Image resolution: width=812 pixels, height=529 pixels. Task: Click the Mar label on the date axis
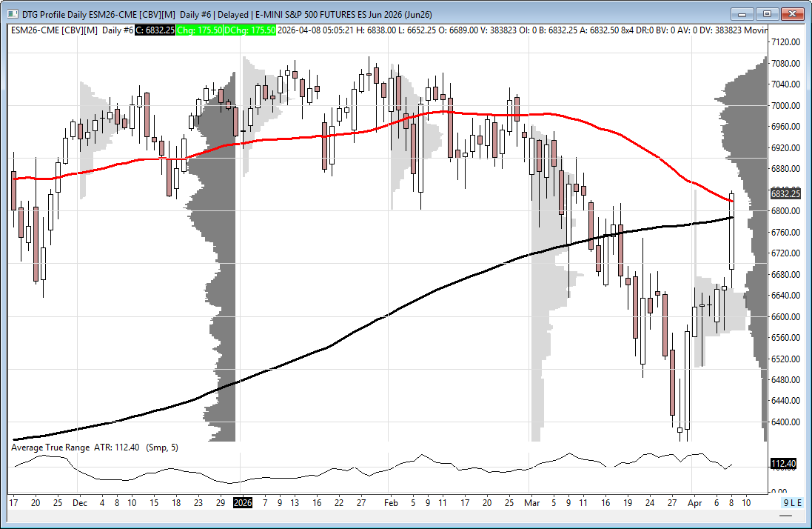click(x=531, y=502)
